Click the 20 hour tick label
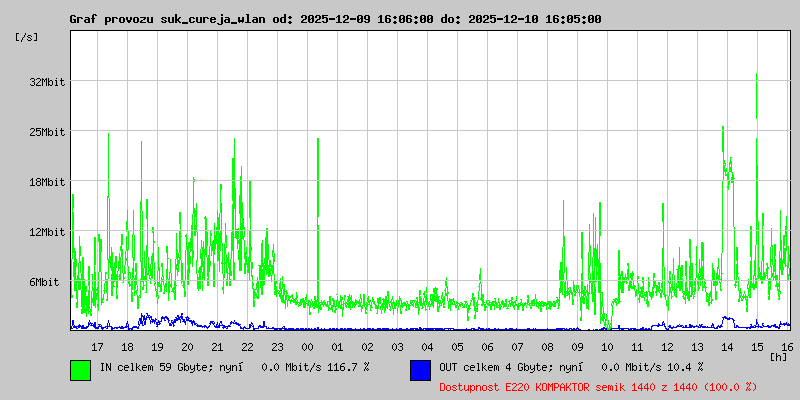Screen dimensions: 800x400 pos(187,347)
